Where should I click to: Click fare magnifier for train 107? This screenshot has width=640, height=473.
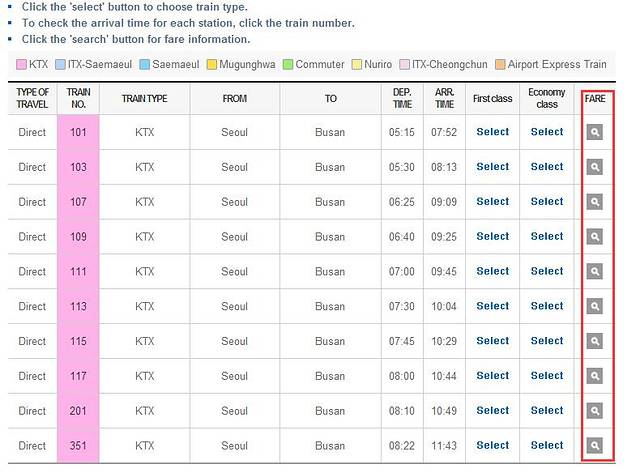(594, 202)
